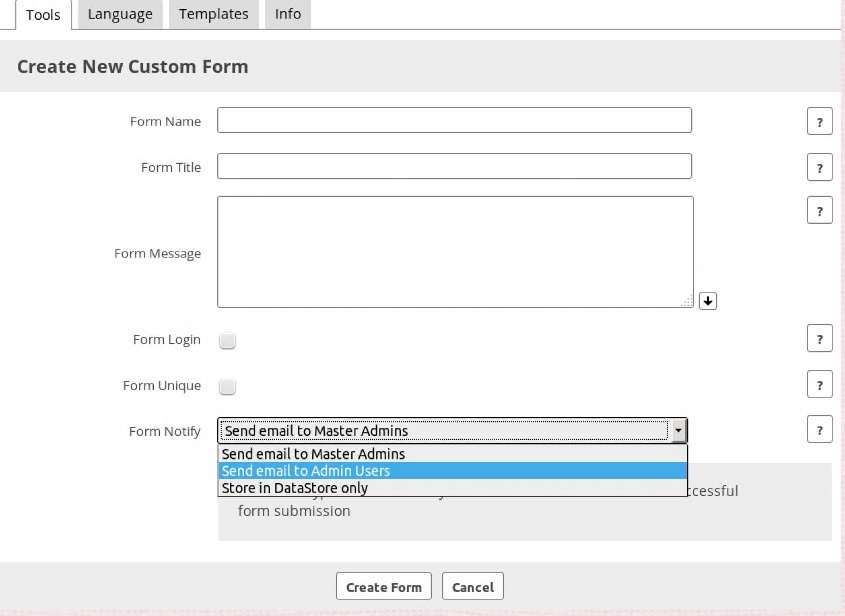845x616 pixels.
Task: Open the help icon for Form Title
Action: pos(819,168)
